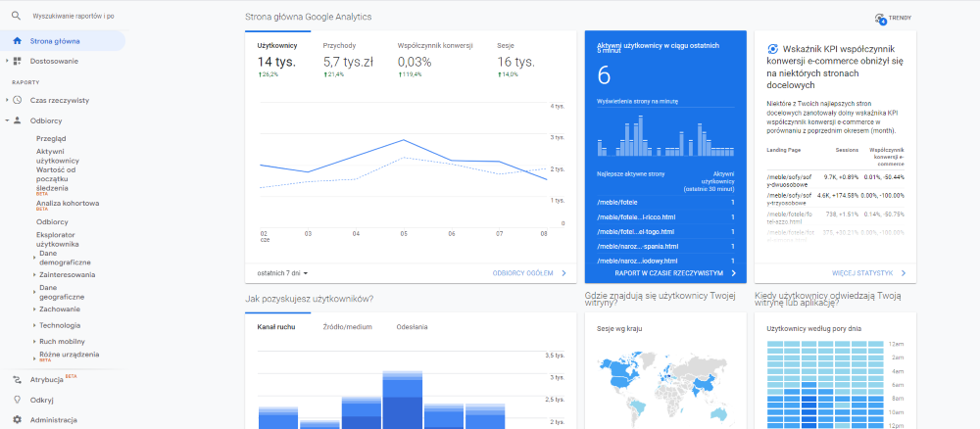
Task: Click the Administracja gear icon
Action: pos(17,420)
